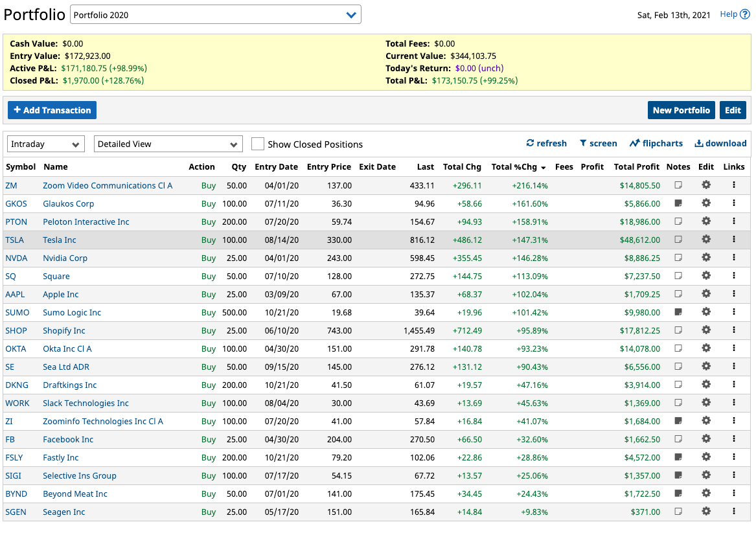
Task: Select Zoom total percent change +216.14%
Action: pos(530,185)
